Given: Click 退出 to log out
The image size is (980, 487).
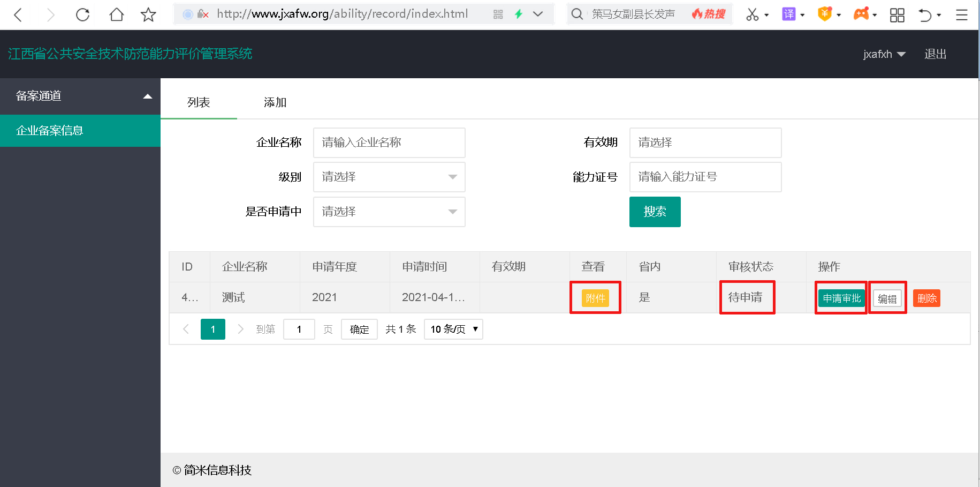Looking at the screenshot, I should click(935, 54).
